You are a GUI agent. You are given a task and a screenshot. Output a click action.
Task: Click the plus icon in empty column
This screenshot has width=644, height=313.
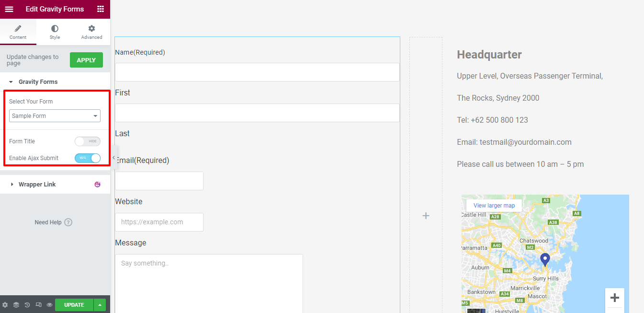click(x=426, y=216)
